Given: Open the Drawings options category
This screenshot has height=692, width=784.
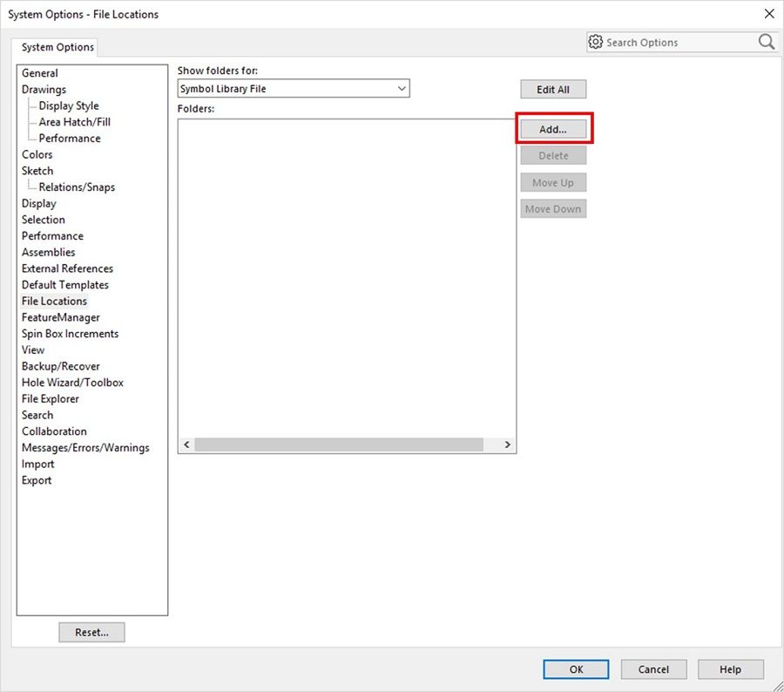Looking at the screenshot, I should click(x=44, y=90).
